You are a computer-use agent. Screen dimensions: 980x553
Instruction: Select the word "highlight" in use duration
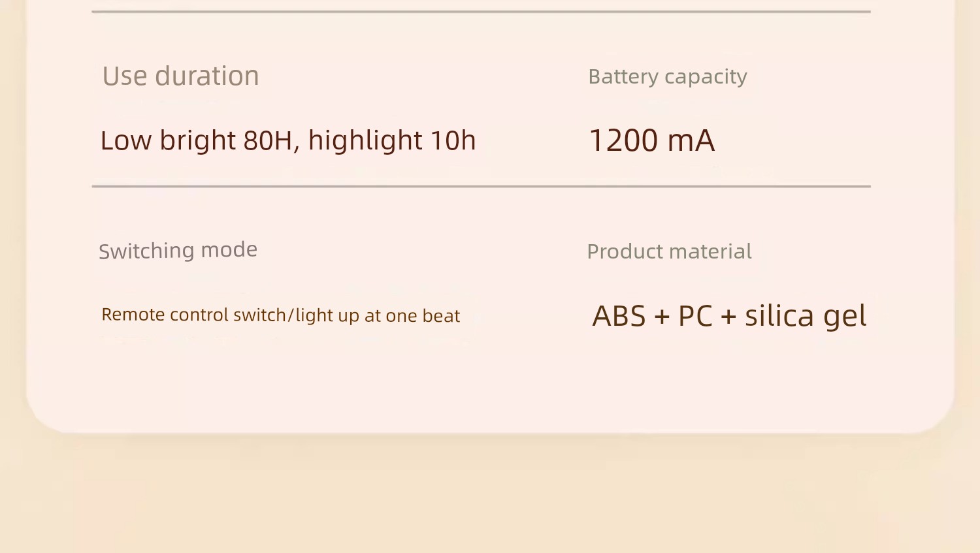point(365,141)
